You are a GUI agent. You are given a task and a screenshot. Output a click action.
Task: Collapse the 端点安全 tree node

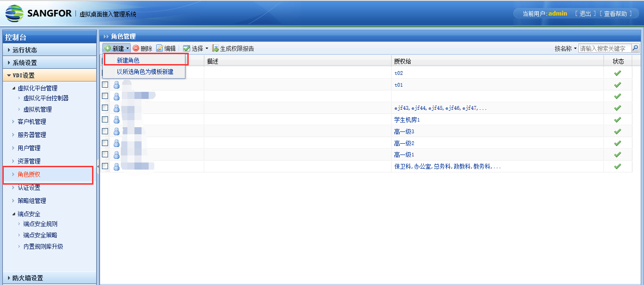tap(14, 214)
